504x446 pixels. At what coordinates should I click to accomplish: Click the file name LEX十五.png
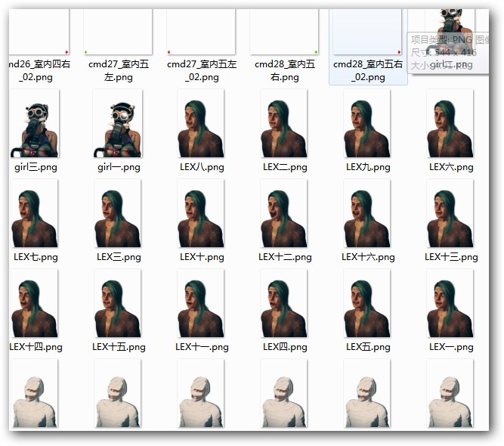(x=119, y=347)
